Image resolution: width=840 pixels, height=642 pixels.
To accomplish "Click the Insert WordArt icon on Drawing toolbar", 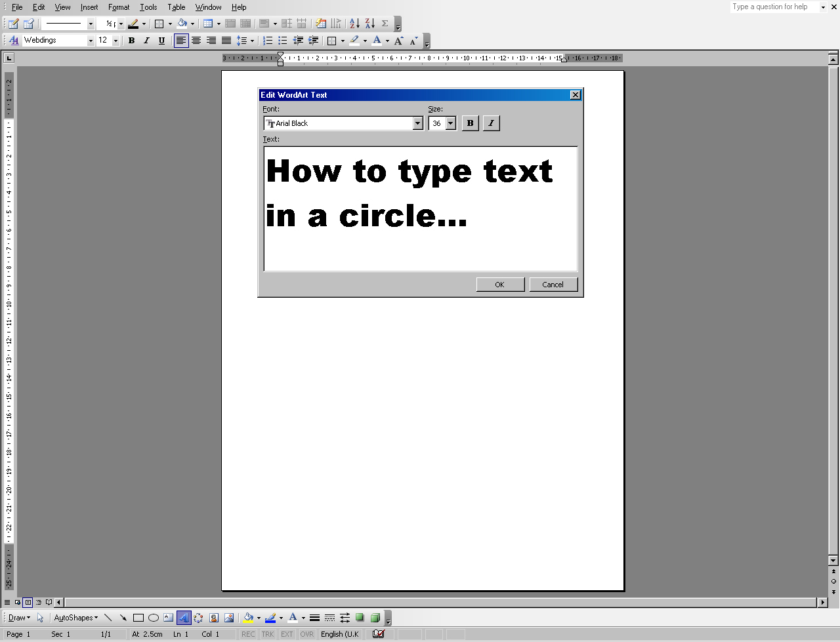I will click(184, 618).
